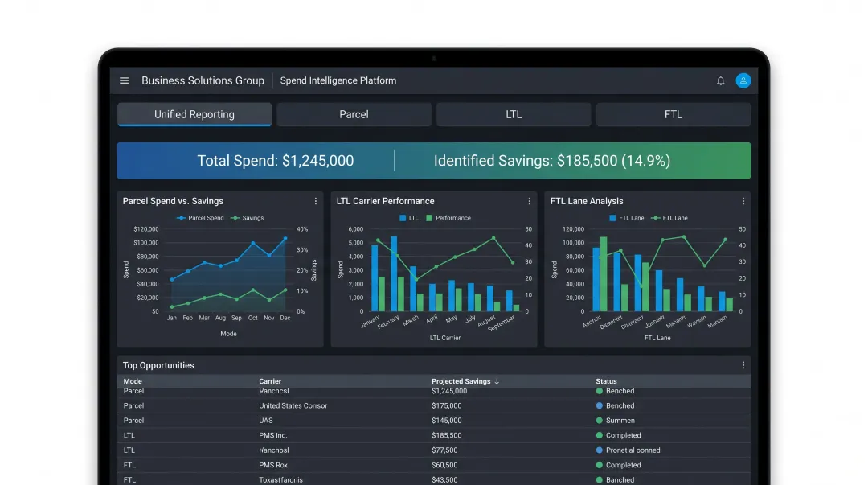Image resolution: width=868 pixels, height=485 pixels.
Task: Click Identified Savings $185,500 banner text
Action: click(x=552, y=161)
